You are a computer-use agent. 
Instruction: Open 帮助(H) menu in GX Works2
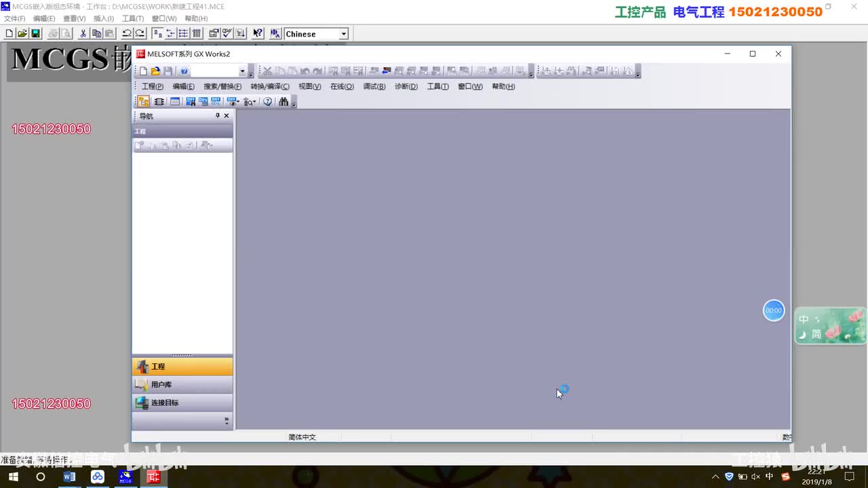click(x=503, y=87)
